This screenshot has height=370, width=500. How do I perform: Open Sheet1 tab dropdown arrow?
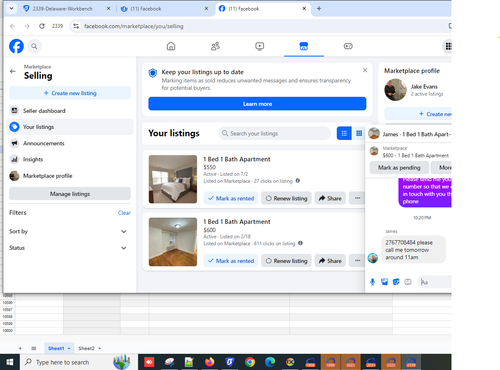point(69,348)
